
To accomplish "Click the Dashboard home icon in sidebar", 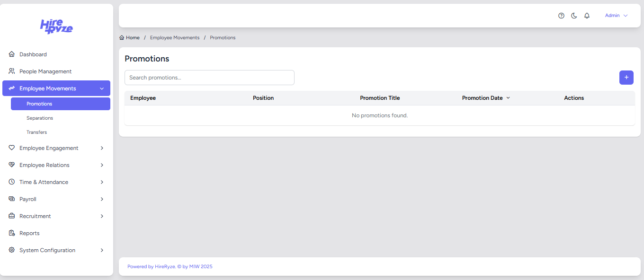I will point(12,54).
